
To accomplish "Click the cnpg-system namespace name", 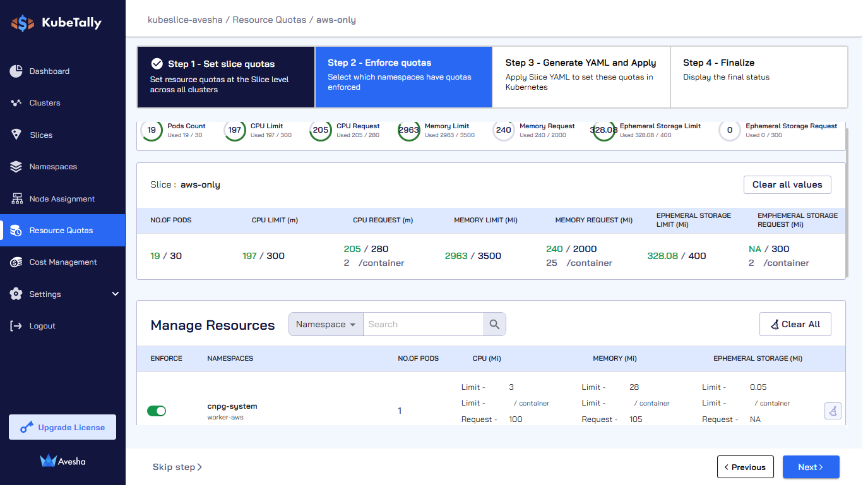I will [232, 406].
